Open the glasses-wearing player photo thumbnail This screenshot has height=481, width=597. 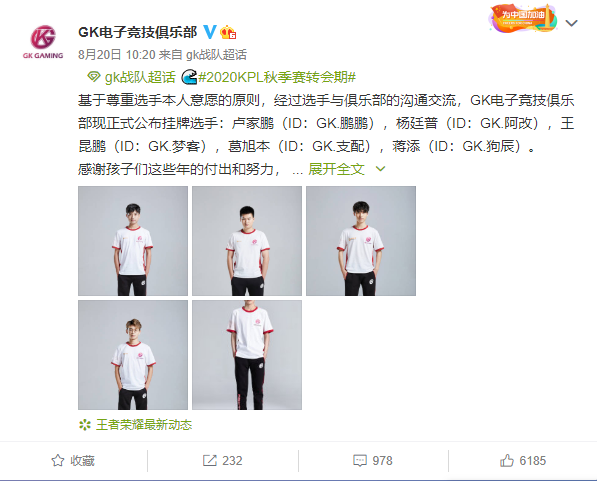pyautogui.click(x=133, y=355)
